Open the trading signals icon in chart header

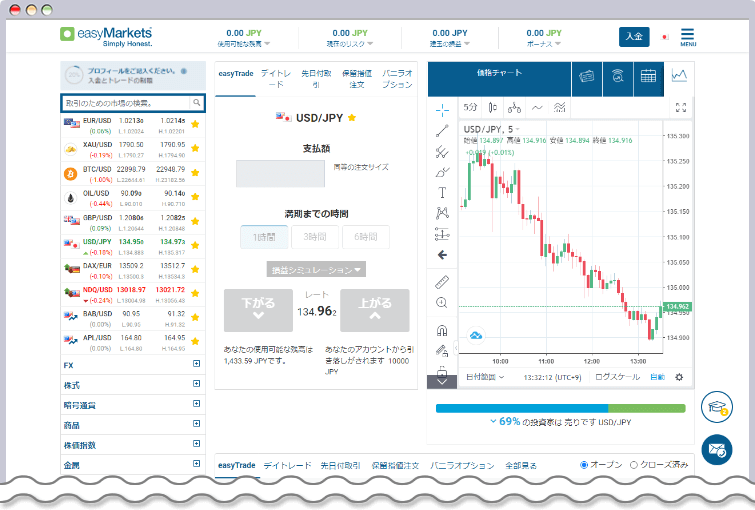tap(618, 77)
